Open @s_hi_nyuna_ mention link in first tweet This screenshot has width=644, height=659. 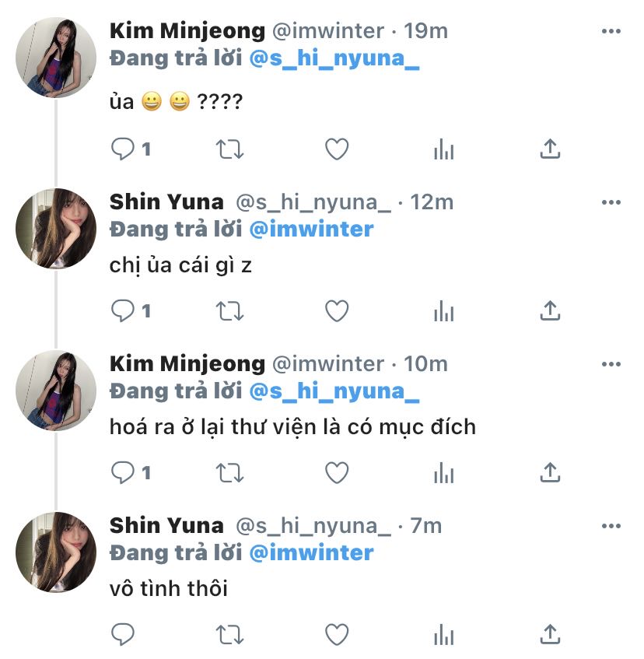pyautogui.click(x=334, y=61)
